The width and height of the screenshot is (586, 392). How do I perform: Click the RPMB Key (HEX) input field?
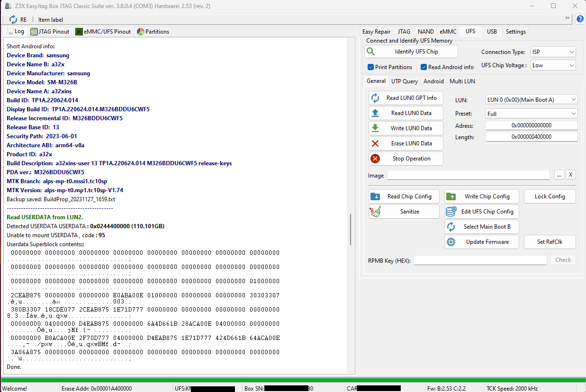(480, 260)
